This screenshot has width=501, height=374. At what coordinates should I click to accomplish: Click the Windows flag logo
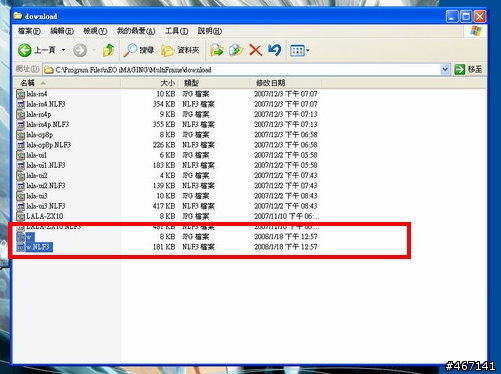475,31
